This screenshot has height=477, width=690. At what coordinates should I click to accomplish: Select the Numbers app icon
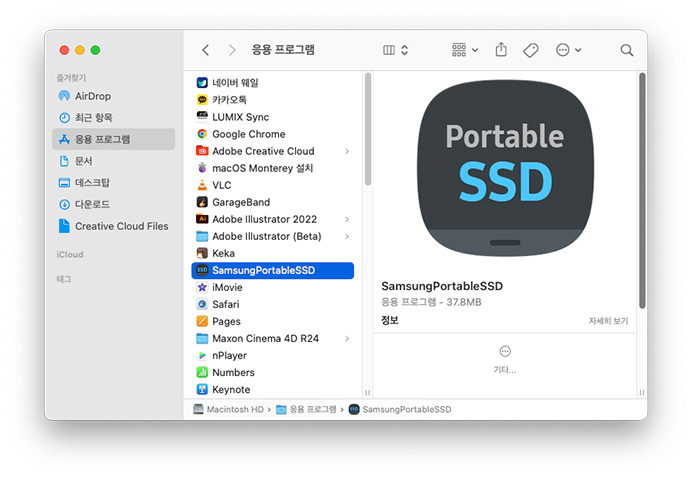(202, 372)
